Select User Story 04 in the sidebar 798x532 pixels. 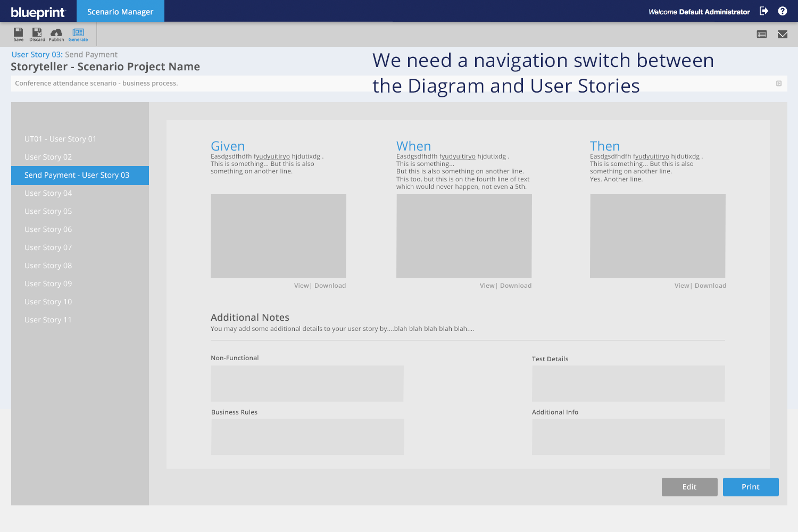80,193
